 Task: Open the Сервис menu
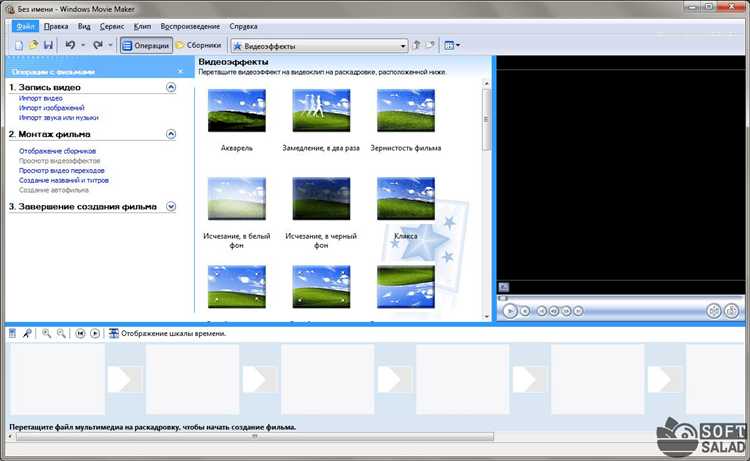[x=112, y=26]
